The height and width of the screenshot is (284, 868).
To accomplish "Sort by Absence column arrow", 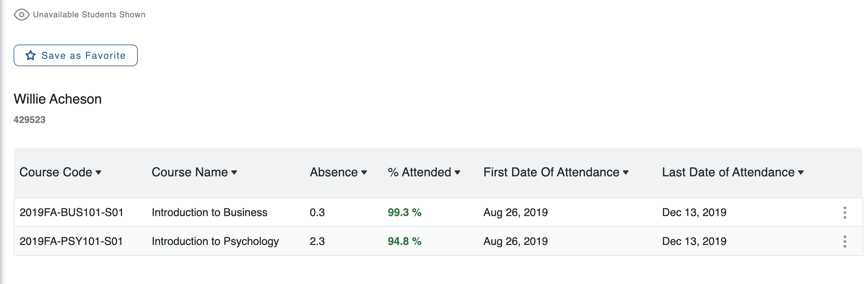I will (364, 173).
